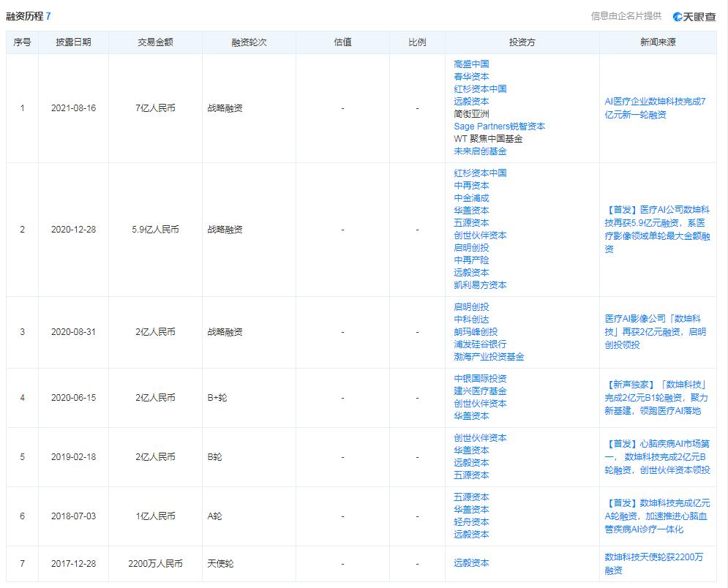Open the 中再资本 investor link
This screenshot has height=588, width=728.
tap(471, 186)
